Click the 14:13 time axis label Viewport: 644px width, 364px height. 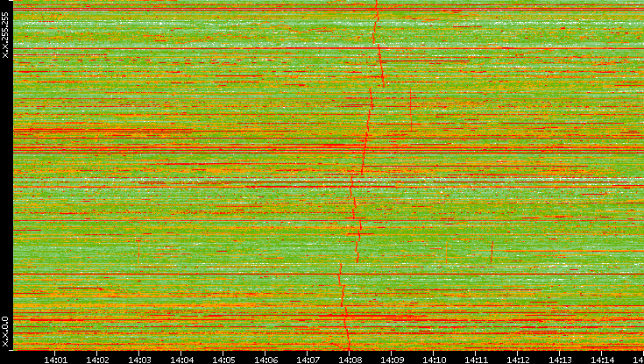point(560,360)
